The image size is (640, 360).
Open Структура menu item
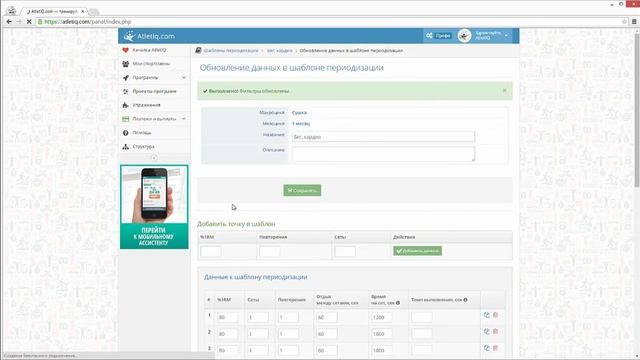click(143, 147)
